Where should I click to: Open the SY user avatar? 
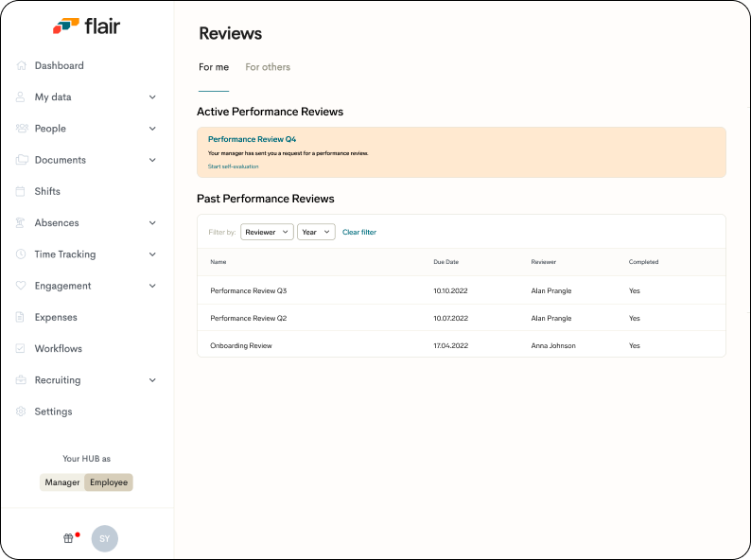[x=105, y=538]
